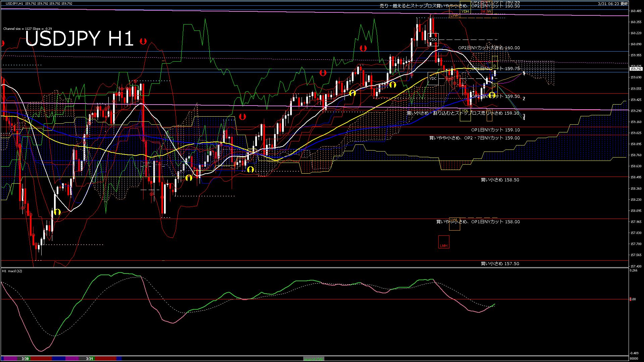644x362 pixels.
Task: Click the 3/31 date marker
Action: click(89, 359)
